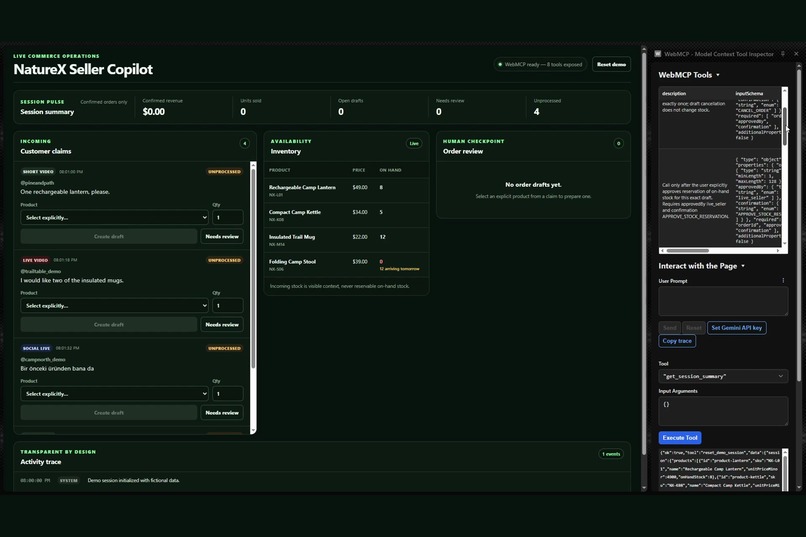Screen dimensions: 806x537
Task: Click the LIVE VIDEO tag on second claim
Action: pos(35,260)
